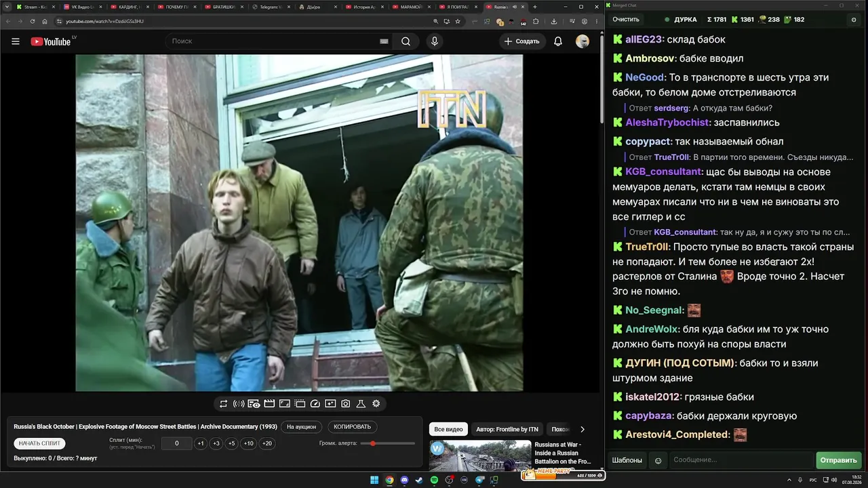Show next filter chips with chevron arrow
This screenshot has height=488, width=868.
pyautogui.click(x=582, y=429)
